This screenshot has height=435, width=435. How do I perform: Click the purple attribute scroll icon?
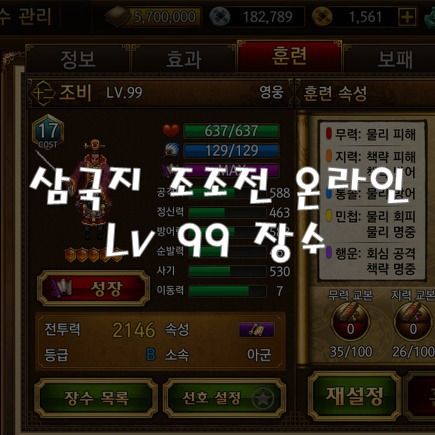coord(257,330)
